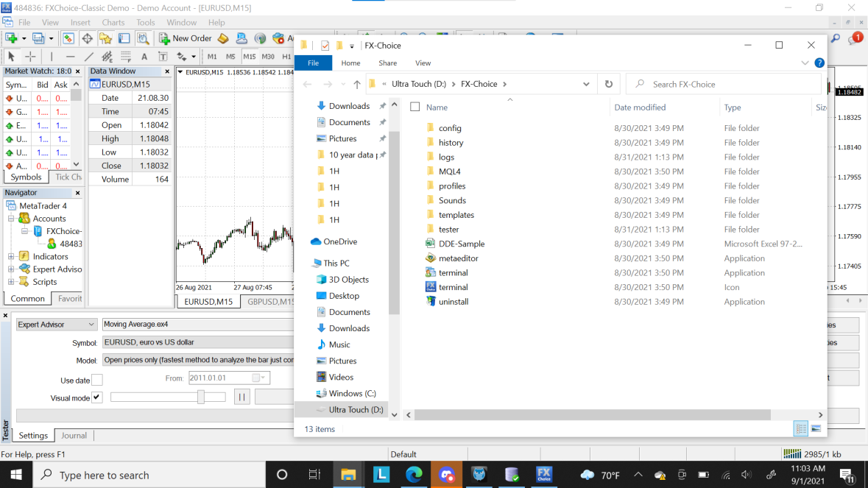Go up one folder level in Explorer
Image resolution: width=868 pixels, height=488 pixels.
357,84
